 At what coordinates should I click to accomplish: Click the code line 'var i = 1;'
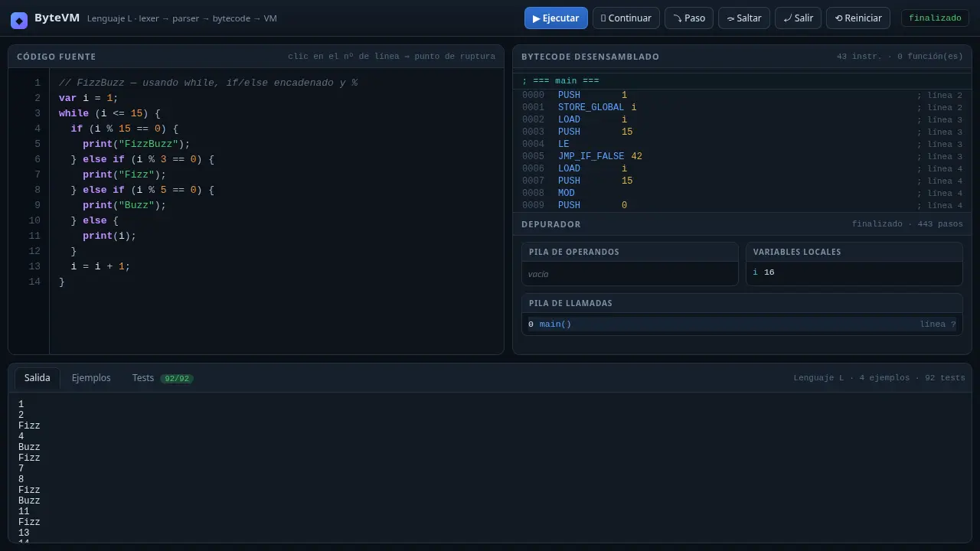(89, 98)
